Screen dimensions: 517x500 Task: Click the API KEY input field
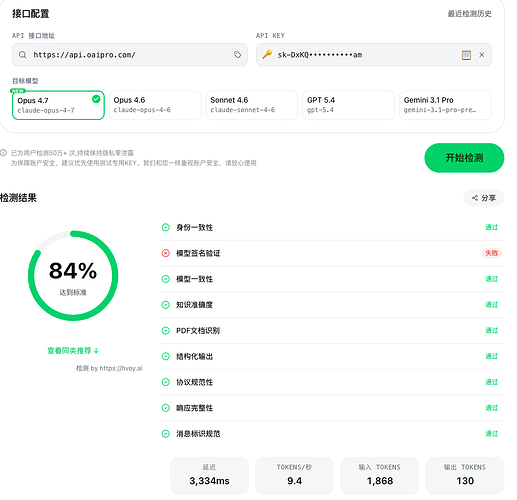click(374, 55)
